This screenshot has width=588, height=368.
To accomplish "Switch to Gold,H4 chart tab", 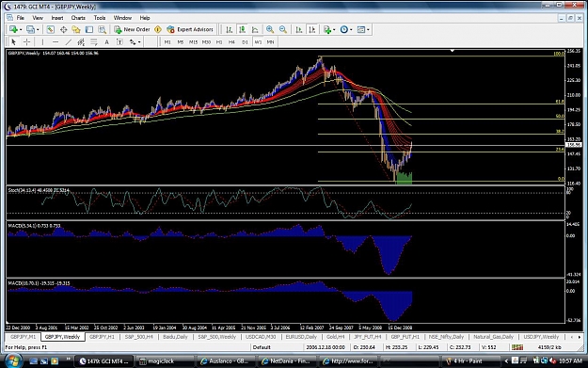I will point(335,337).
